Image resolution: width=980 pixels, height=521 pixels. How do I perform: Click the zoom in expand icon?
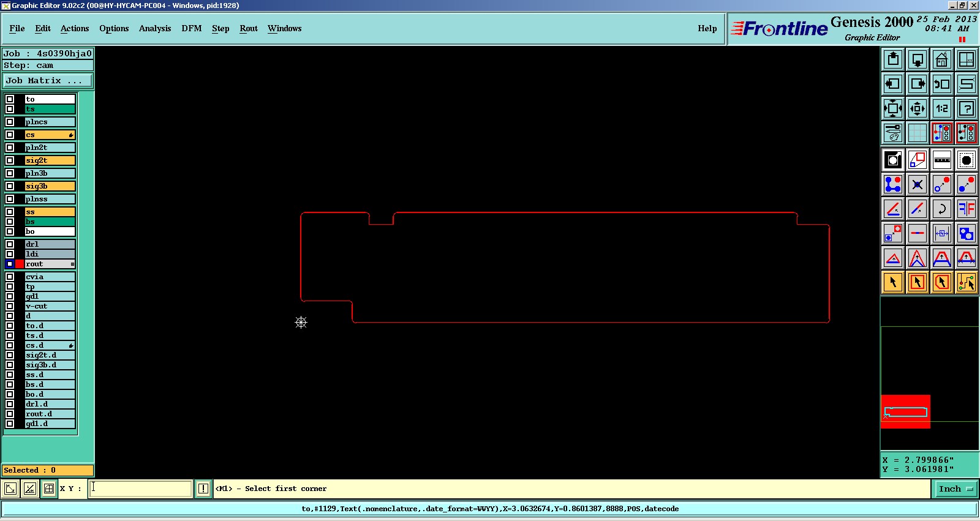(893, 108)
